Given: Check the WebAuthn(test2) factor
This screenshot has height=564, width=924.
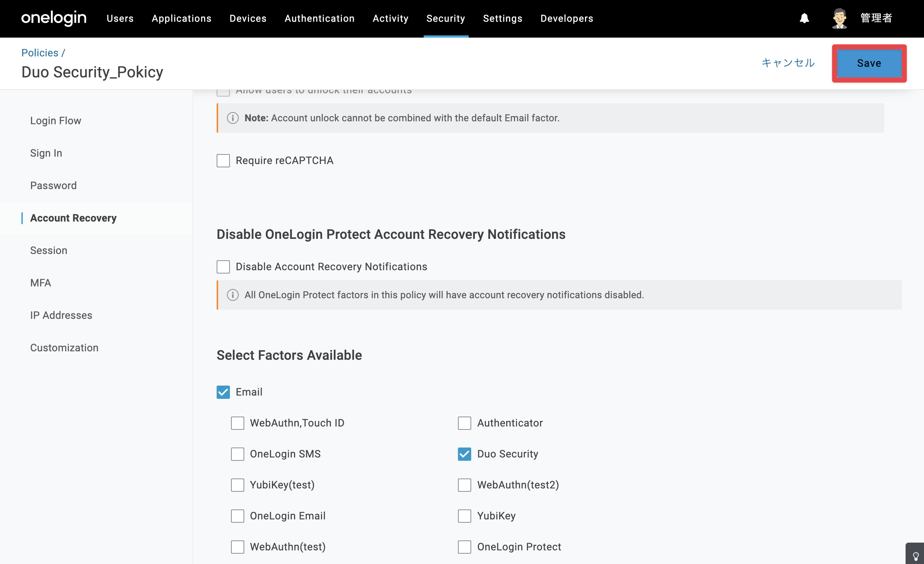Looking at the screenshot, I should [464, 485].
